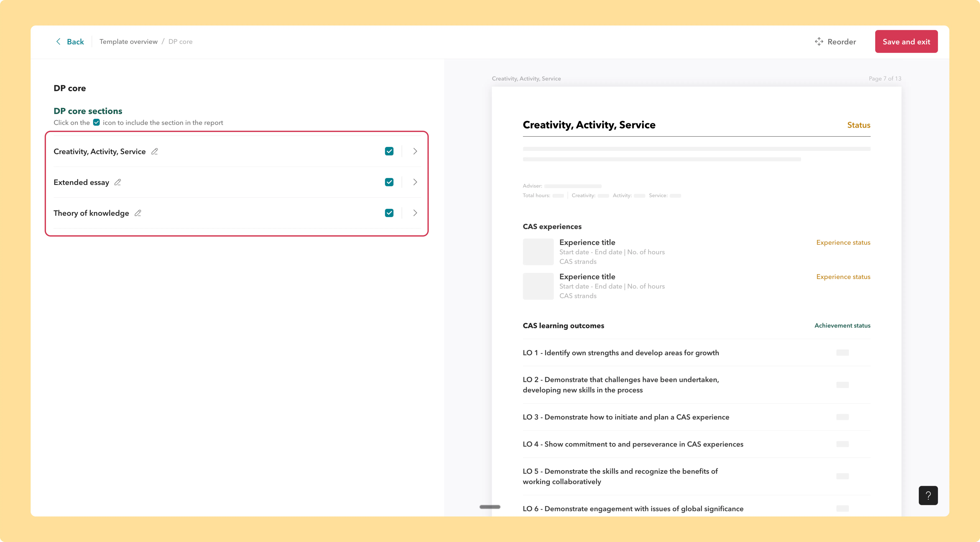This screenshot has width=980, height=542.
Task: Edit the Creativity, Activity, Service section name
Action: pyautogui.click(x=154, y=151)
